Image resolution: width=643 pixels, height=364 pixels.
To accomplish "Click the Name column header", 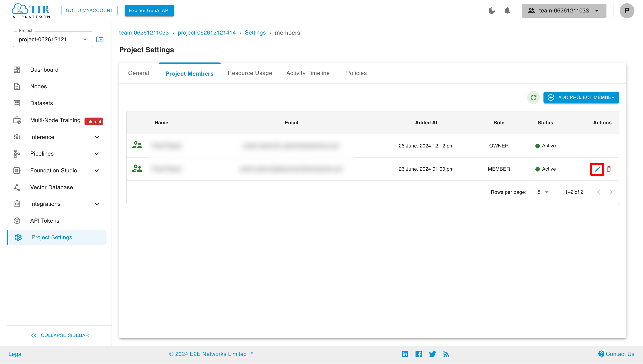I will [x=161, y=123].
